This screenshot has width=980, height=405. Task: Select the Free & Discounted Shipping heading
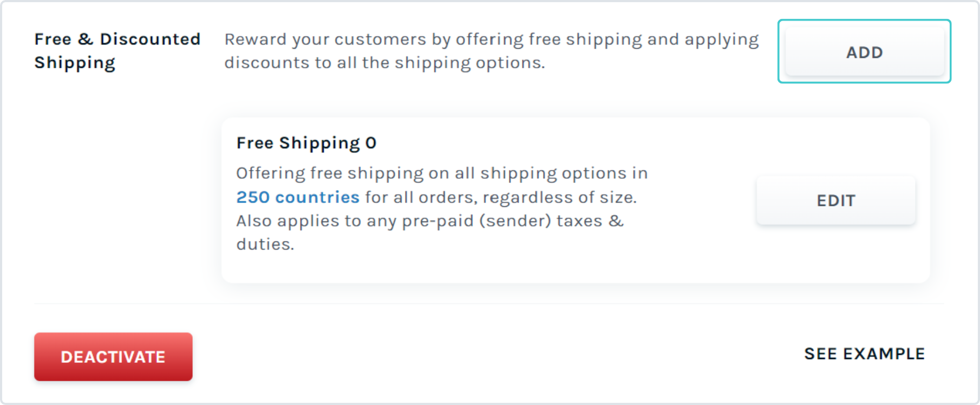(117, 51)
